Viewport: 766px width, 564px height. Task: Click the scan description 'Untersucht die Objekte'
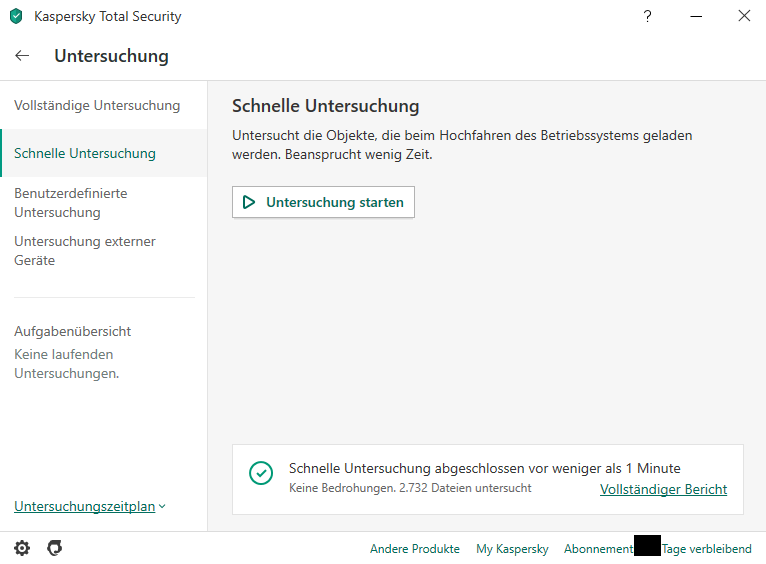(462, 145)
